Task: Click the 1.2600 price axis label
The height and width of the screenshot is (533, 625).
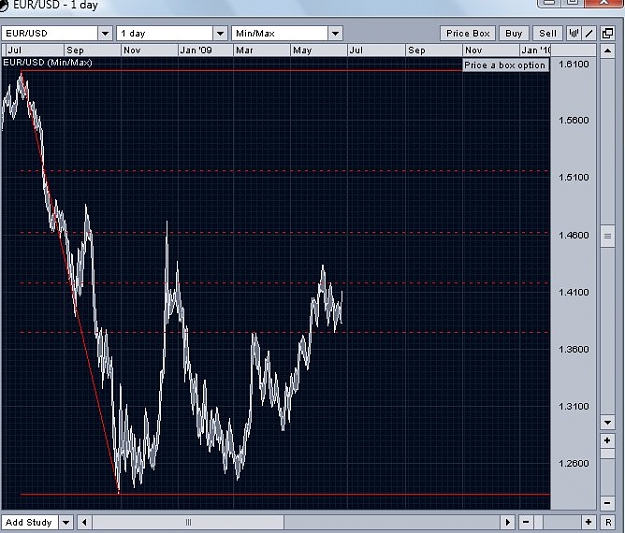Action: 574,463
